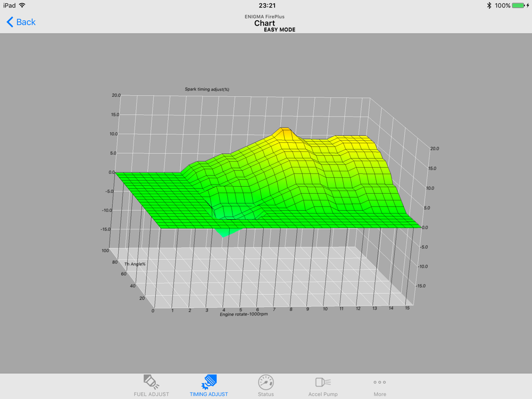Tap the Chart title text
This screenshot has width=532, height=399.
(x=264, y=23)
